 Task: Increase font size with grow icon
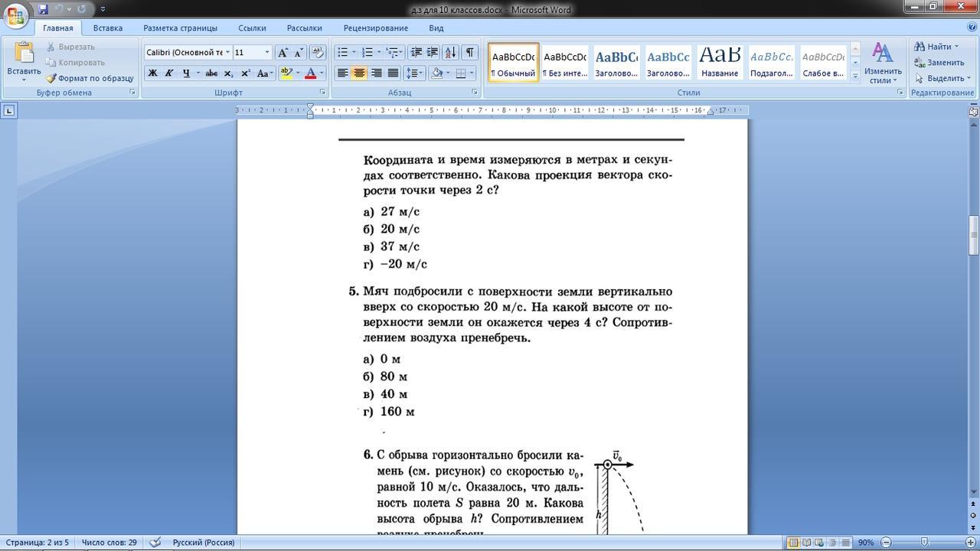pyautogui.click(x=283, y=52)
